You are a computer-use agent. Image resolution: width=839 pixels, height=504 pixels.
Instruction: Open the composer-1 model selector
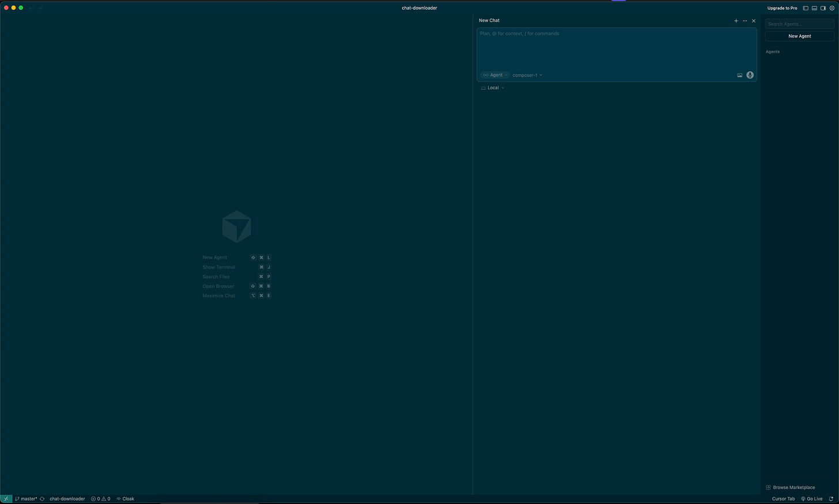(x=527, y=75)
